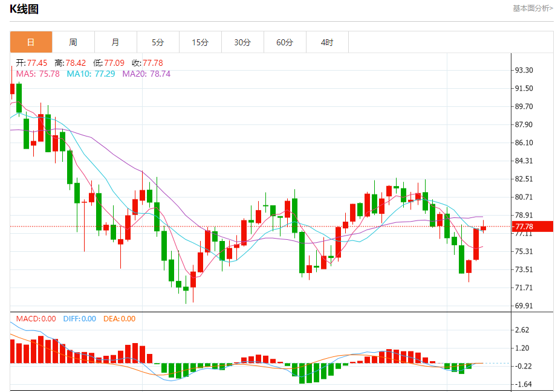Click the 84.31 price axis label
Viewport: 558px width, 392px height.
pos(524,161)
